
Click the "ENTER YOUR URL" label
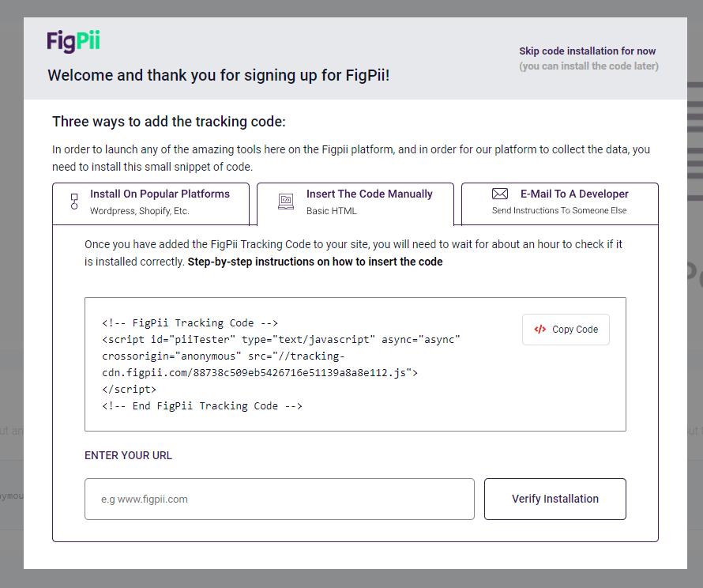point(128,456)
